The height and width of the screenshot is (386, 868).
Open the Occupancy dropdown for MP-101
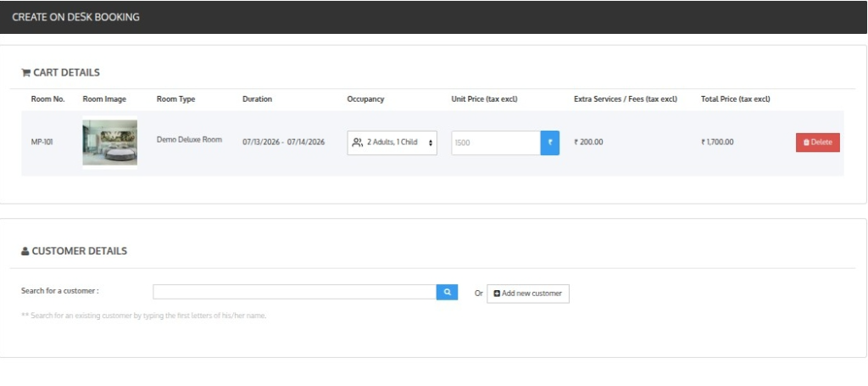[392, 143]
